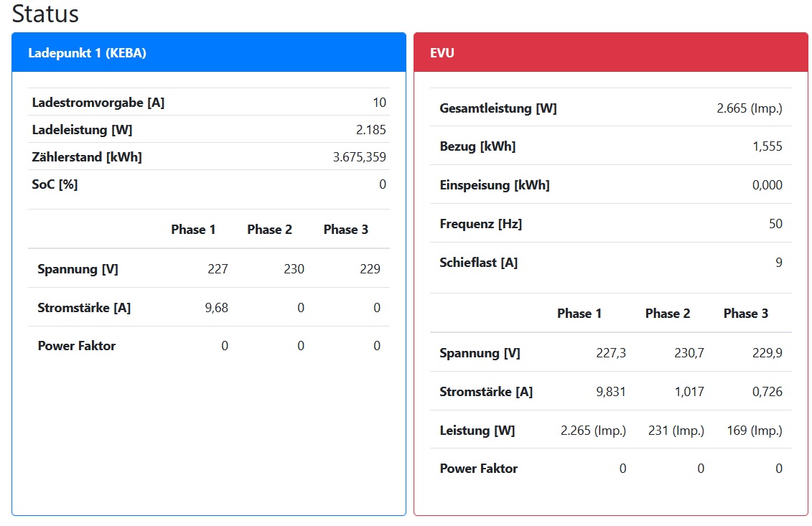
Task: Click the Ladeleistung value 2.185
Action: click(372, 130)
